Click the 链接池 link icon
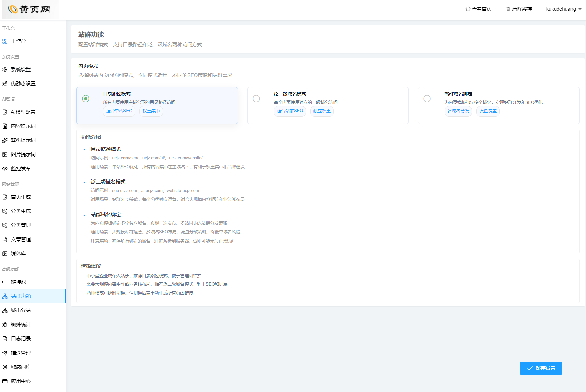The width and height of the screenshot is (586, 392). tap(5, 282)
